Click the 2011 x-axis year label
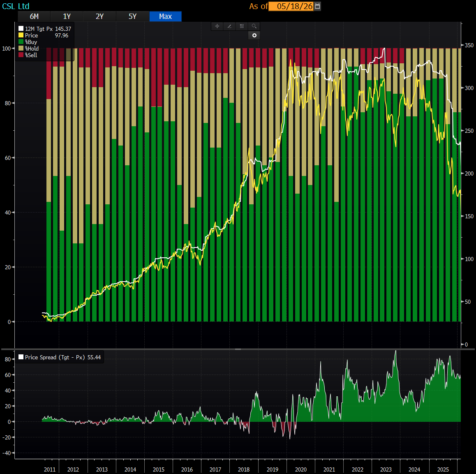 pyautogui.click(x=50, y=469)
